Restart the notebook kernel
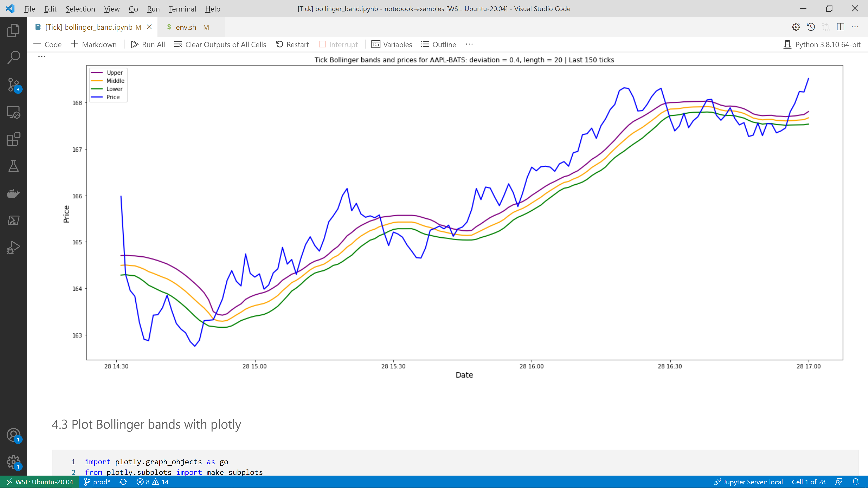Viewport: 868px width, 488px height. pos(292,45)
